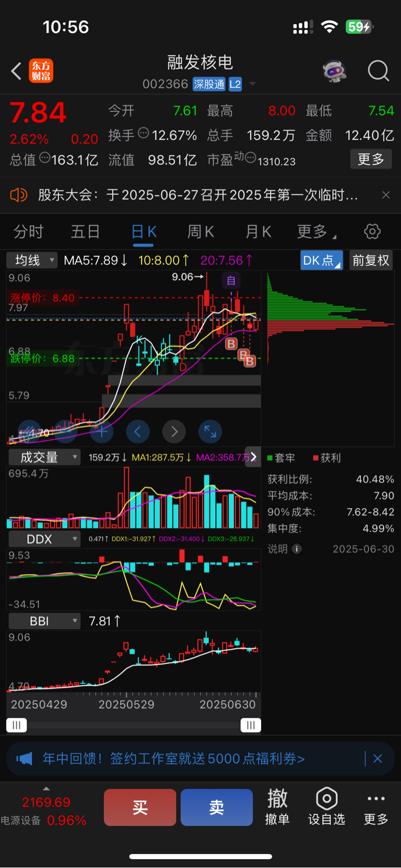The image size is (401, 868).
Task: Expand the volume MA values arrow
Action: pos(253,457)
